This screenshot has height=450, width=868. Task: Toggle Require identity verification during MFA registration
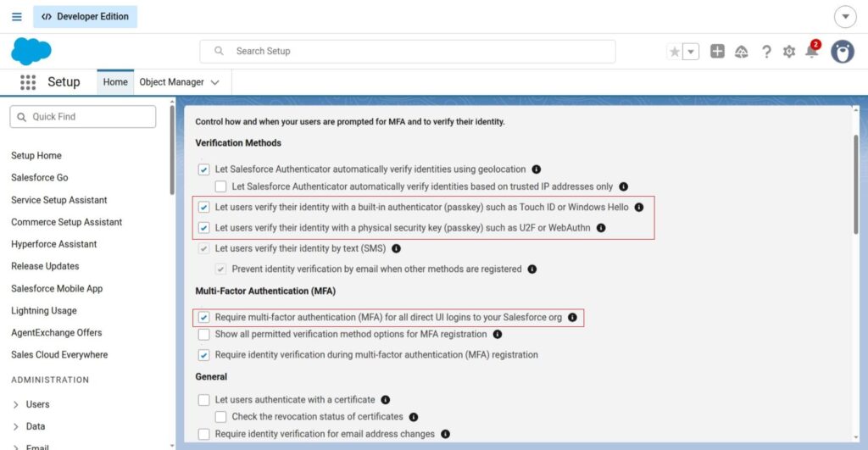click(x=203, y=355)
